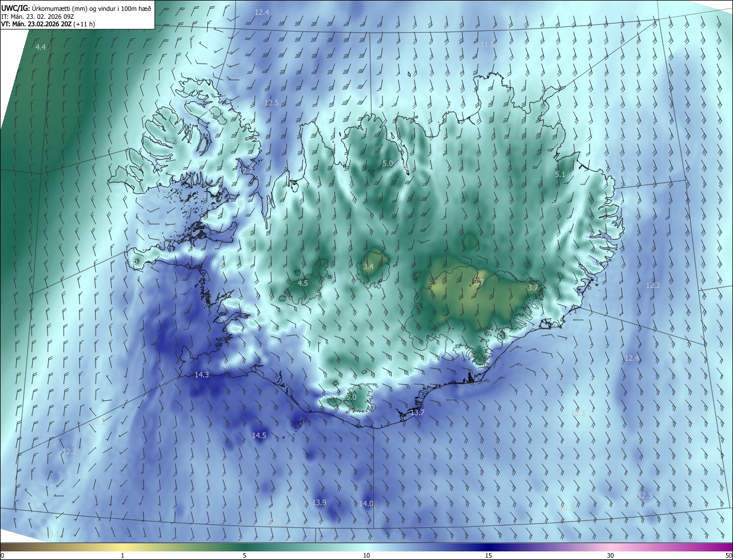This screenshot has height=560, width=733.
Task: Click the 12.7 value marked on the map
Action: click(x=246, y=171)
